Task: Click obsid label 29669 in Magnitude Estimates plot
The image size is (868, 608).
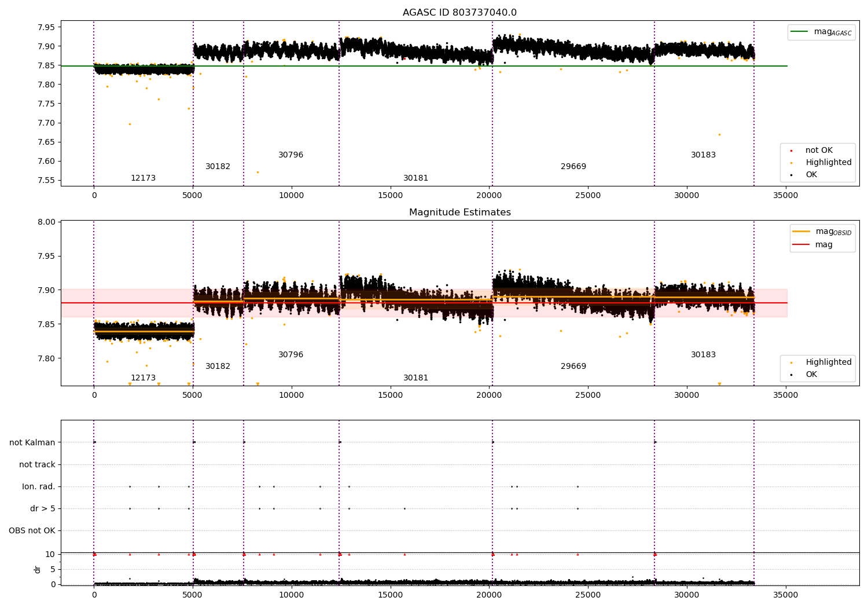Action: [573, 367]
